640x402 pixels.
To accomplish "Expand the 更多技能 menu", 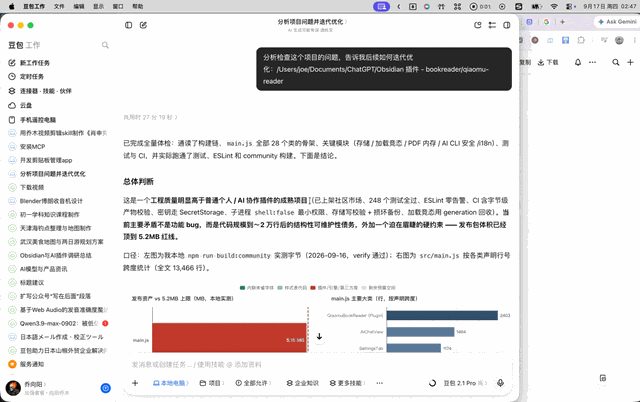I will click(x=347, y=383).
